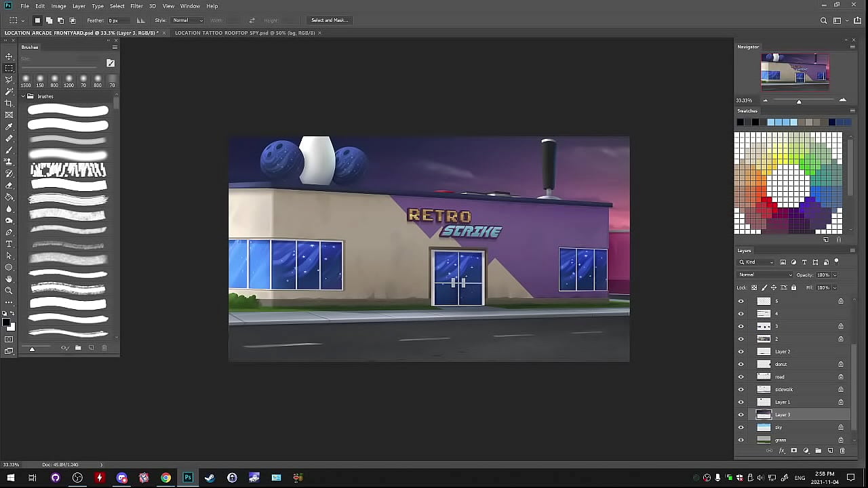Screen dimensions: 868x488
Task: Activate the Zoom tool in the toolbar
Action: pos(9,290)
